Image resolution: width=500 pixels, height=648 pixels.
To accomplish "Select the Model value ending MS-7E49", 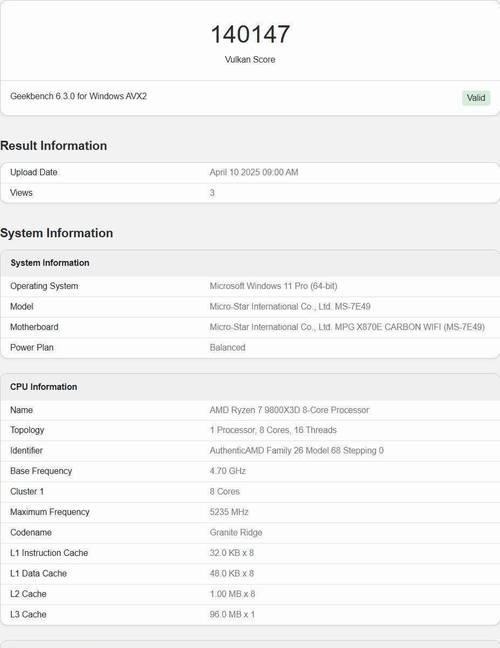I will (x=290, y=307).
